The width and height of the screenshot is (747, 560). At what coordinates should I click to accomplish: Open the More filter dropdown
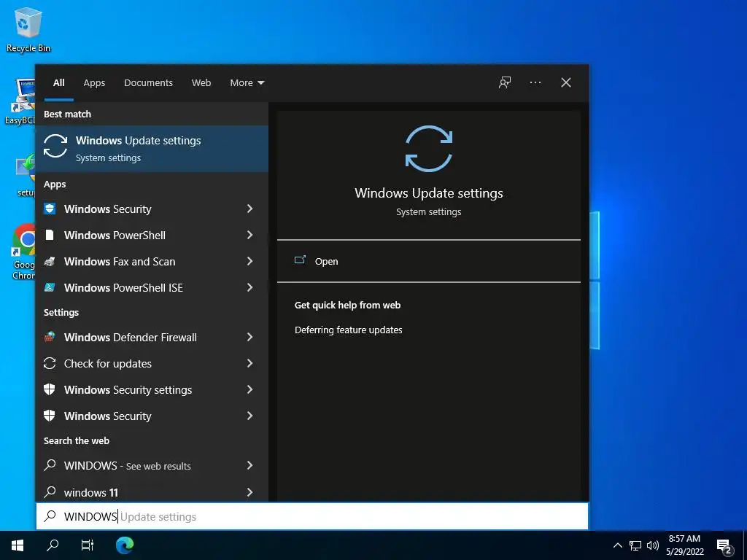click(247, 82)
